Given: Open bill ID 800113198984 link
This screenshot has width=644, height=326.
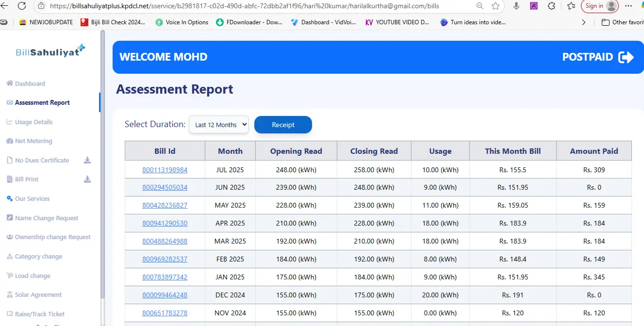Looking at the screenshot, I should [165, 170].
